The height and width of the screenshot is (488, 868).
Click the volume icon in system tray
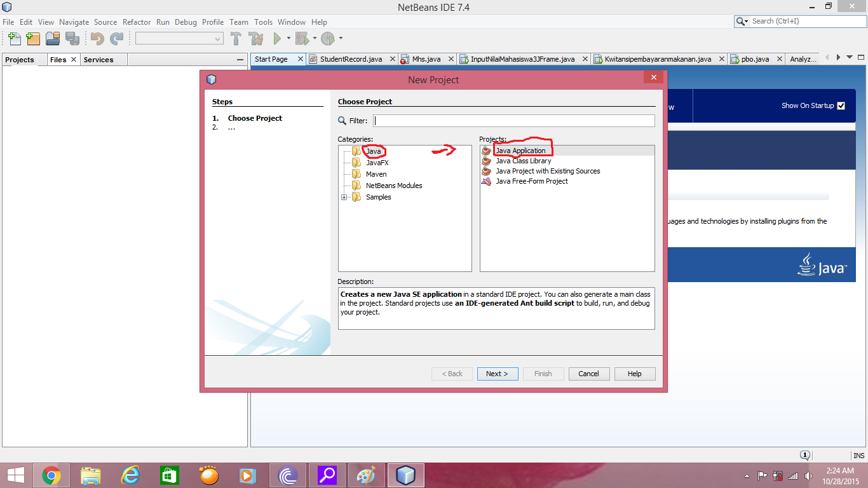click(808, 476)
